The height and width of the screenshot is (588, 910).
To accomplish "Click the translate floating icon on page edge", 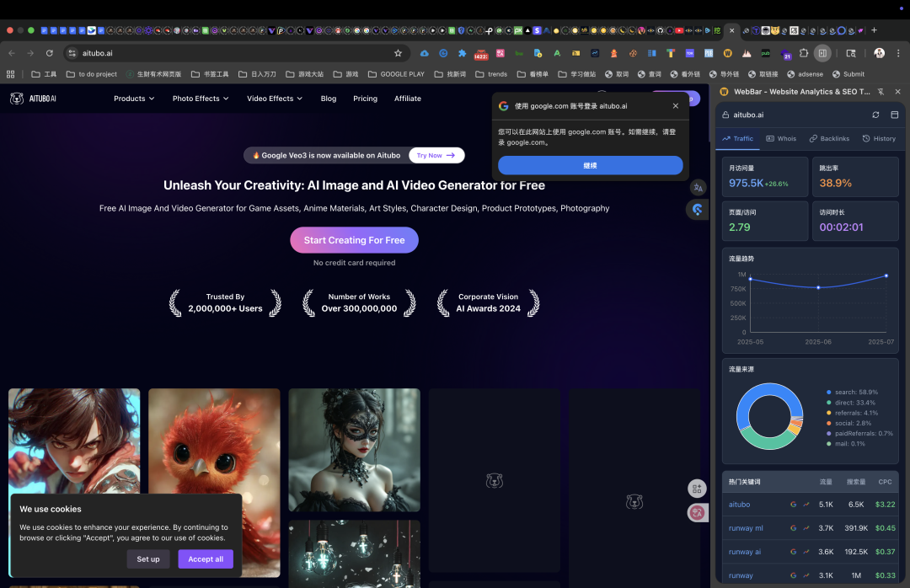I will (698, 188).
